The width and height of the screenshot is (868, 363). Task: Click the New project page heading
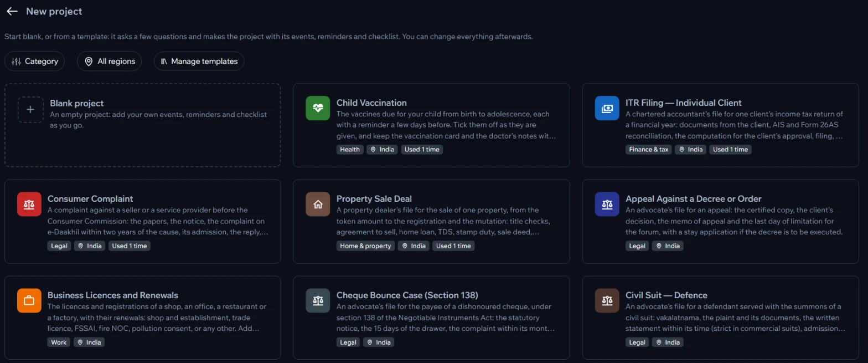point(54,11)
